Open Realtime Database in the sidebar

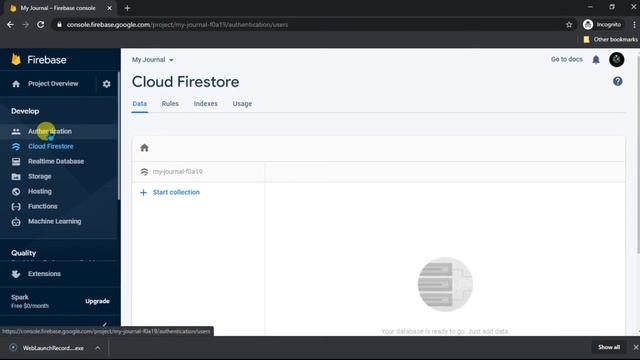tap(56, 162)
